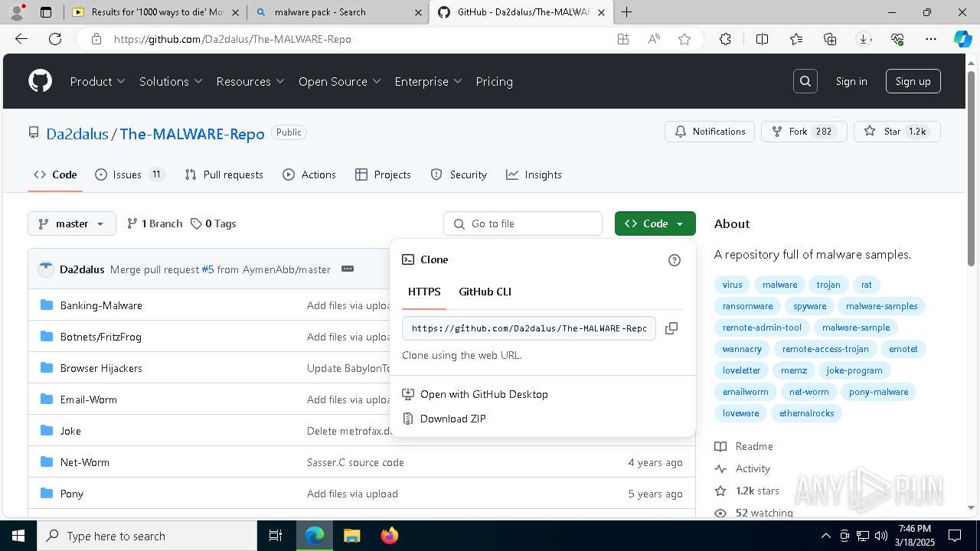The width and height of the screenshot is (980, 551).
Task: Add this page to favorites star
Action: coord(684,39)
